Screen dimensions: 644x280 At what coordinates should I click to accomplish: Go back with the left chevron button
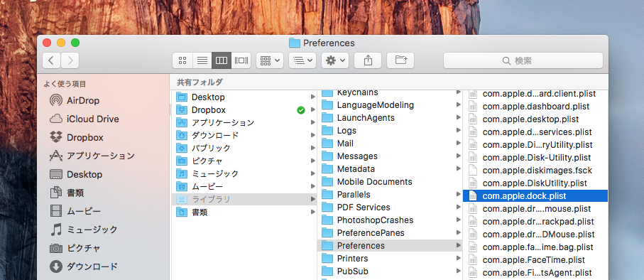(x=51, y=60)
